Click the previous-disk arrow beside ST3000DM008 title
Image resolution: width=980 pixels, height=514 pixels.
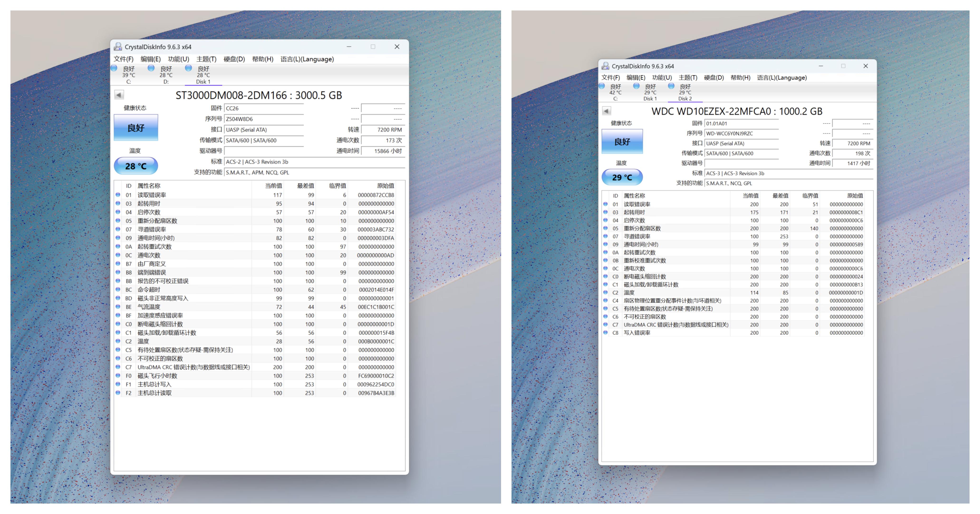tap(119, 95)
